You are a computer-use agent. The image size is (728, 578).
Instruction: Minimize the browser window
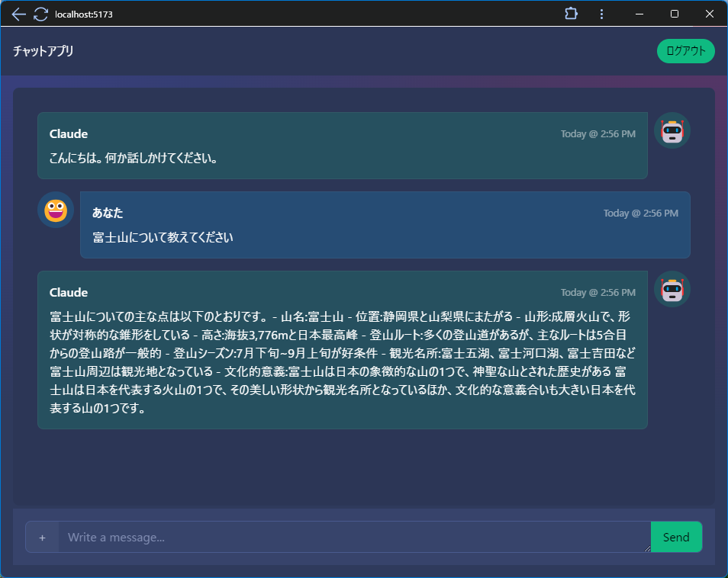(639, 14)
